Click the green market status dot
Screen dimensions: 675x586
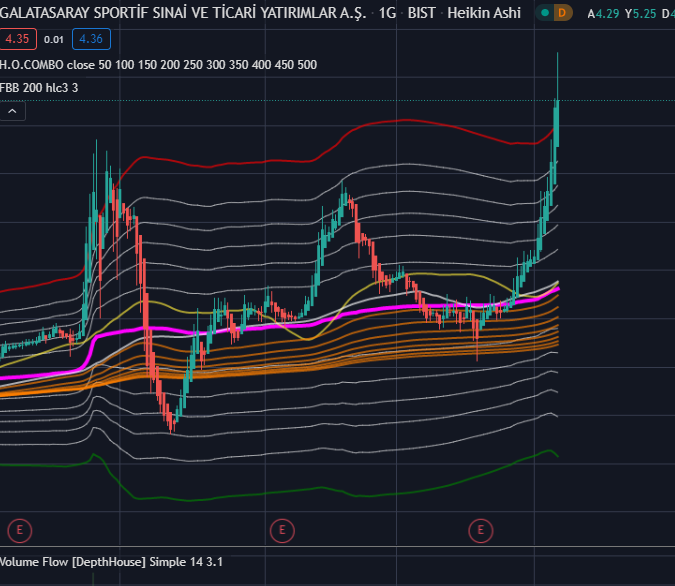click(x=545, y=13)
